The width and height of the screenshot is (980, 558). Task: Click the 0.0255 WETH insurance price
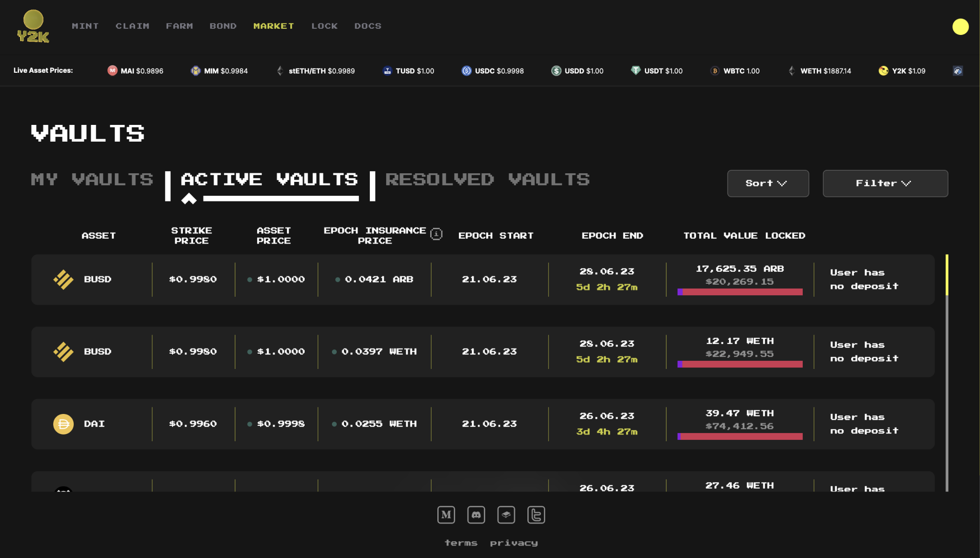(378, 424)
